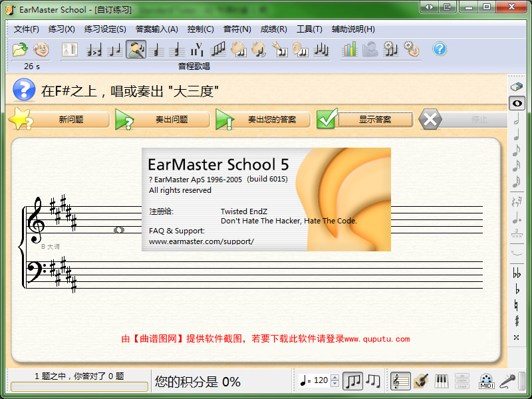Screen dimensions: 532x399
Task: Open the 音符(N) menu
Action: 237,29
